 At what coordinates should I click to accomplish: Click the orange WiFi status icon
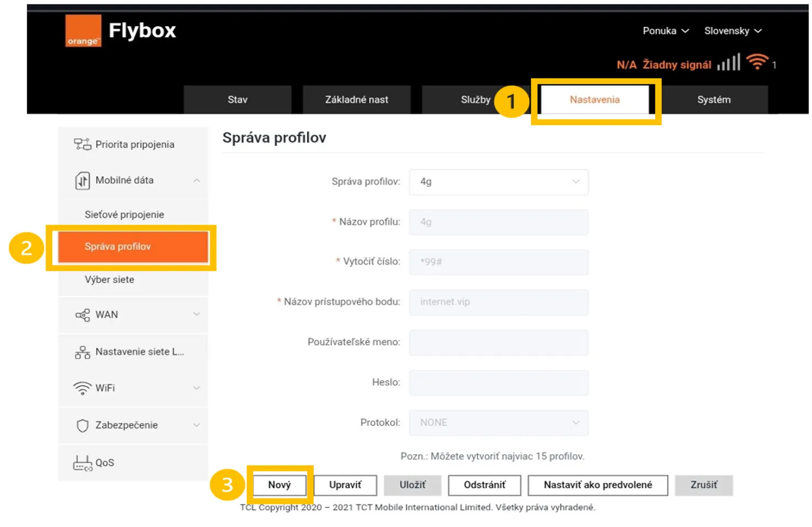pos(757,62)
